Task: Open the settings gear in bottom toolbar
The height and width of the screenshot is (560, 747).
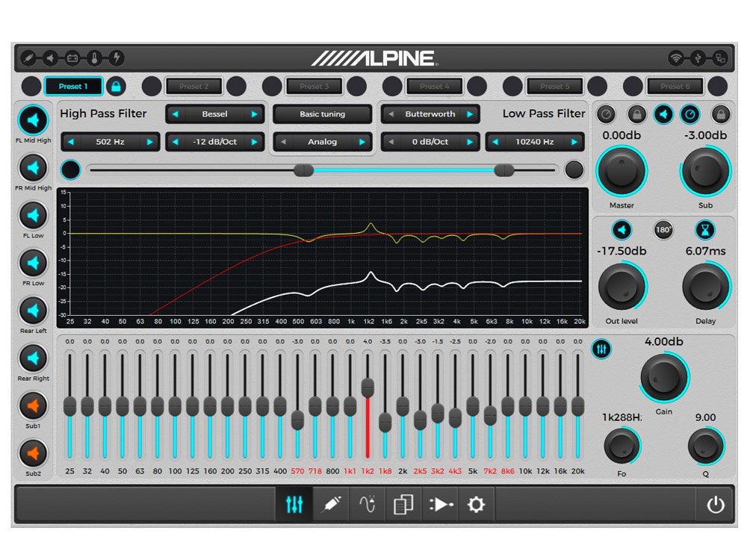Action: 476,504
